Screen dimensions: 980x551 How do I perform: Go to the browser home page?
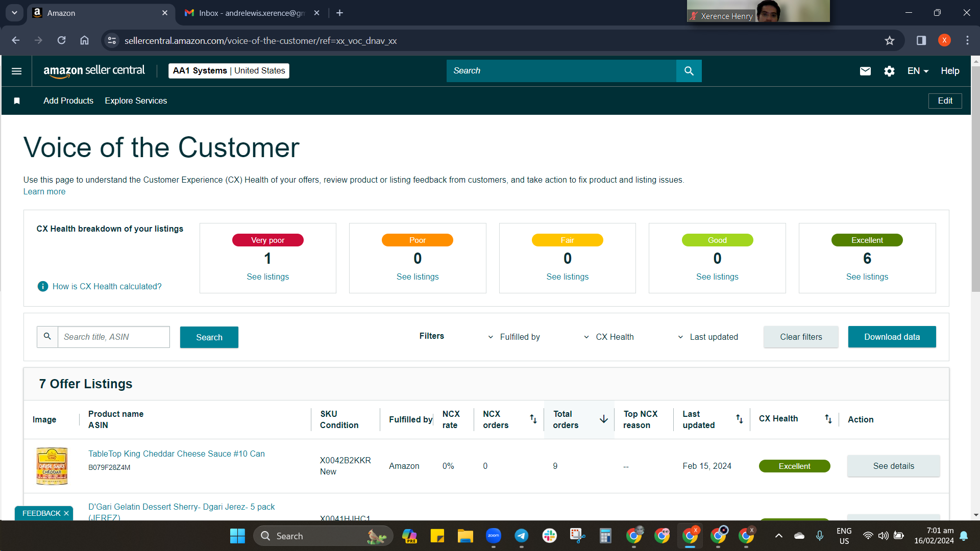(85, 40)
